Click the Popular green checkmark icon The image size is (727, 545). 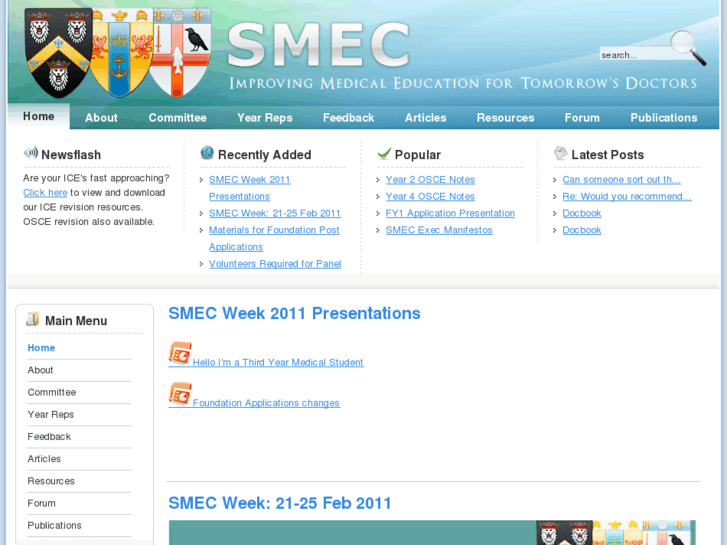click(384, 153)
